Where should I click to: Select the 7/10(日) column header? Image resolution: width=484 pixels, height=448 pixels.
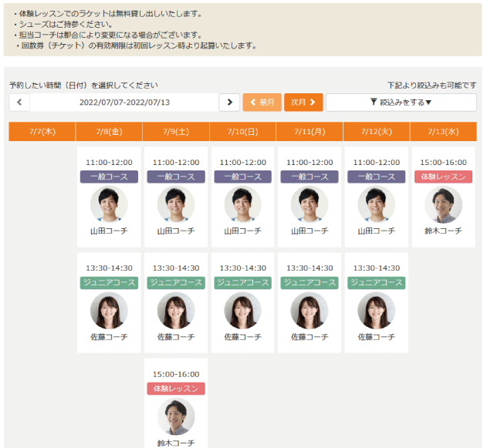pos(242,132)
